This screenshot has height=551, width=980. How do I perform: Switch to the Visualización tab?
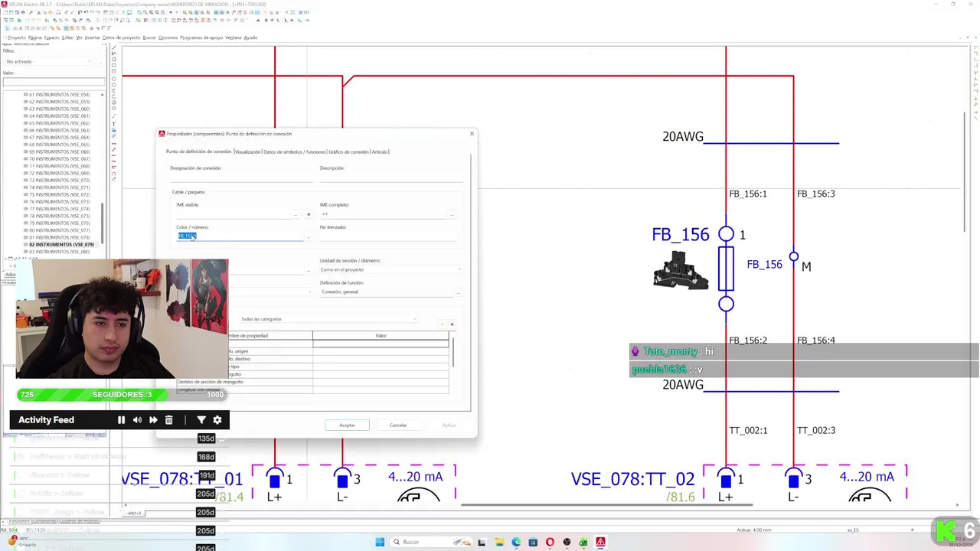point(247,152)
